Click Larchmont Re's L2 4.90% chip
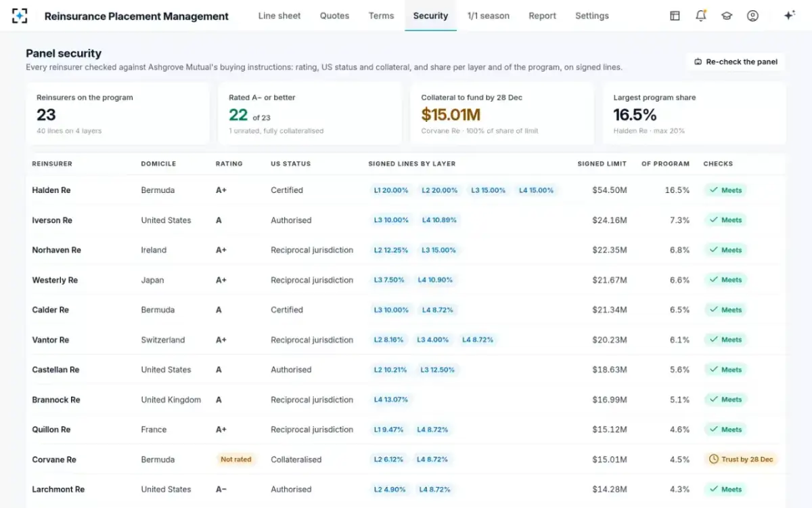This screenshot has width=812, height=508. tap(390, 489)
